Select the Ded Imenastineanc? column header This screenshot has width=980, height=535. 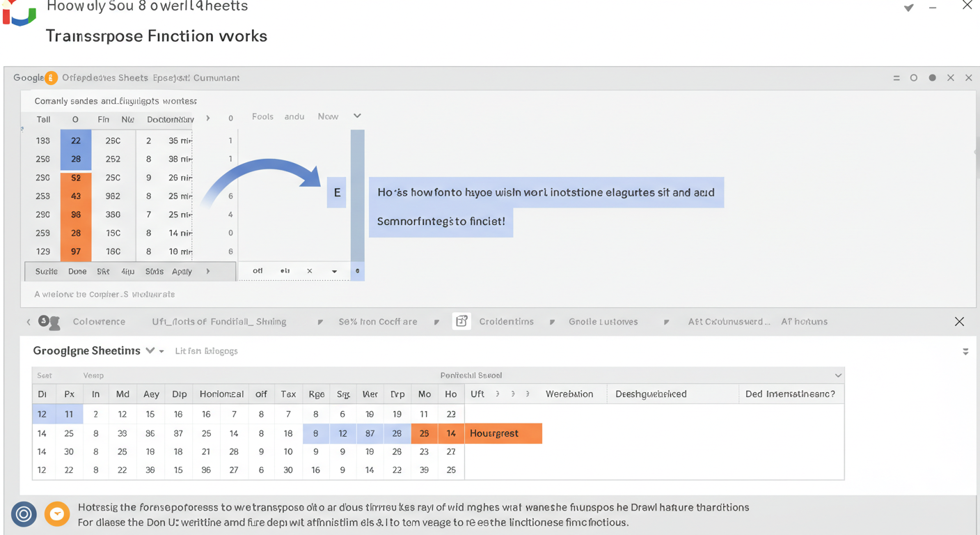pyautogui.click(x=790, y=394)
